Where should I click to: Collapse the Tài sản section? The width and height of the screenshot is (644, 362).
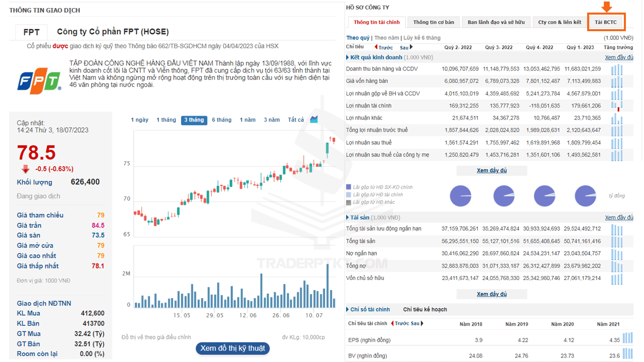[348, 218]
